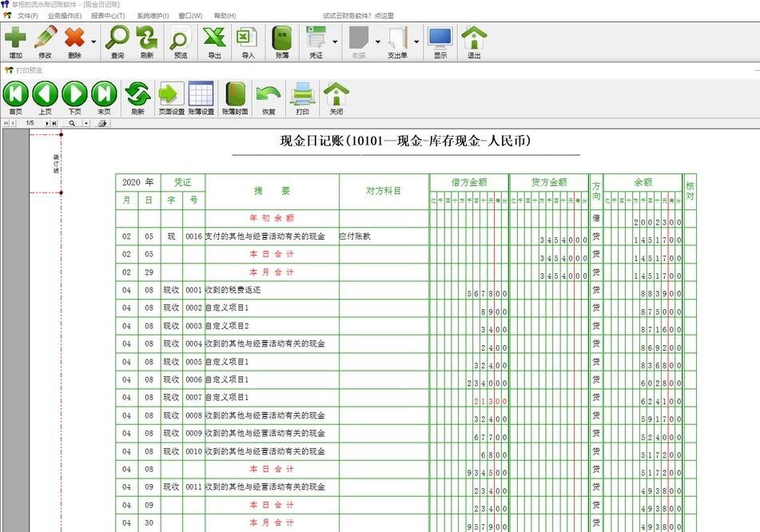Select the row 0003 自定义项目2
This screenshot has height=532, width=760.
pos(406,326)
